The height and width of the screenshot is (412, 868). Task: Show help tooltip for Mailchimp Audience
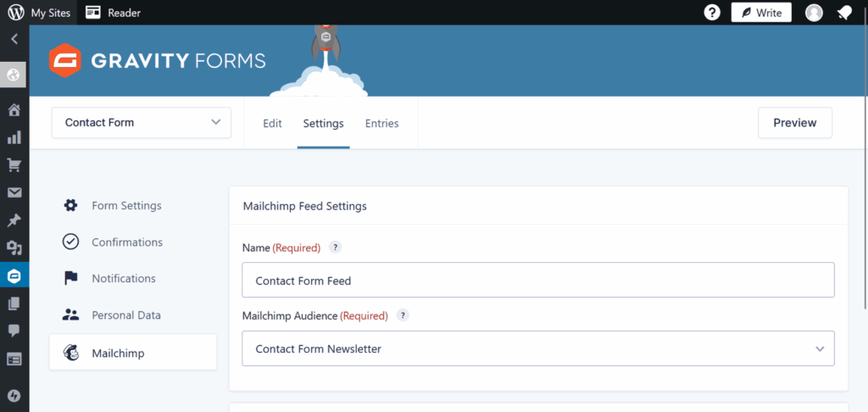pyautogui.click(x=403, y=315)
